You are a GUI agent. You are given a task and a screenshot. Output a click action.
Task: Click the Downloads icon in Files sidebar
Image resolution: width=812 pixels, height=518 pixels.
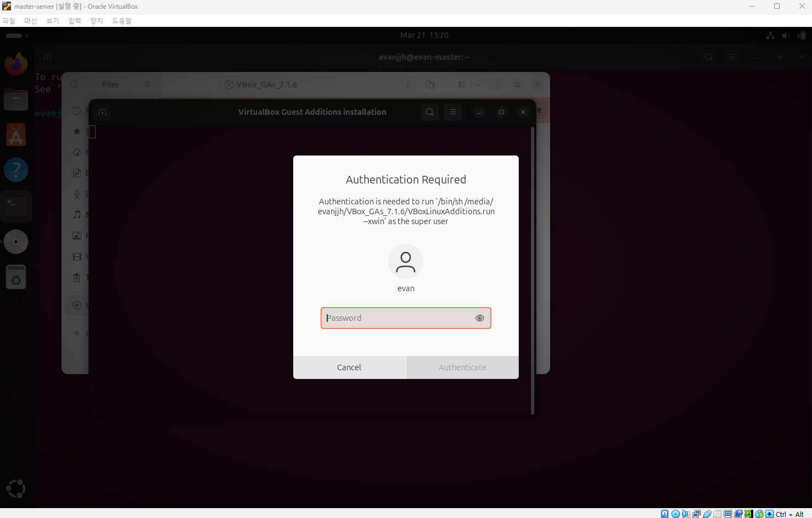(77, 194)
